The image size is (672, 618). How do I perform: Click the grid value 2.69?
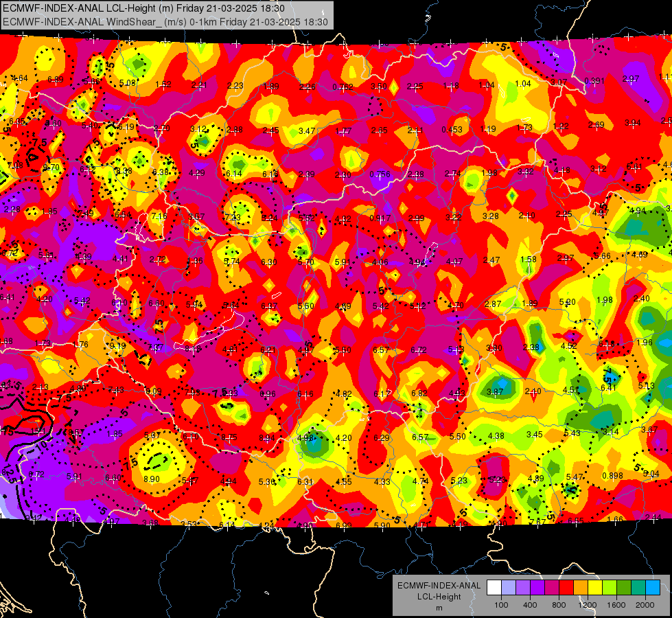pyautogui.click(x=596, y=125)
